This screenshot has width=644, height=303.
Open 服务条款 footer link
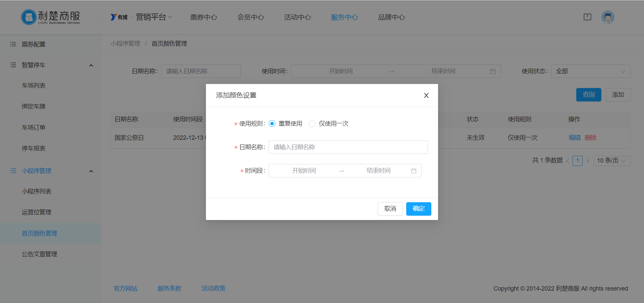click(x=169, y=288)
